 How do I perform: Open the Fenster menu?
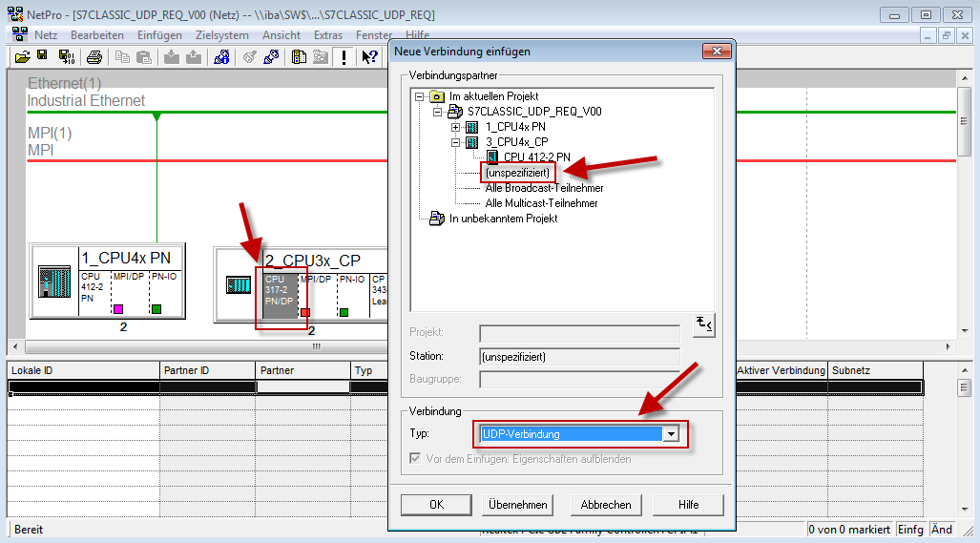pos(374,35)
